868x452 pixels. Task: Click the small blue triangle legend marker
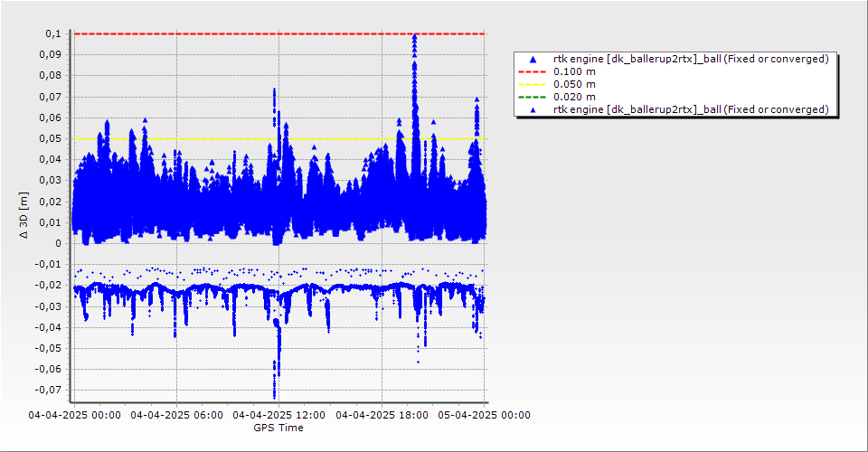click(533, 110)
